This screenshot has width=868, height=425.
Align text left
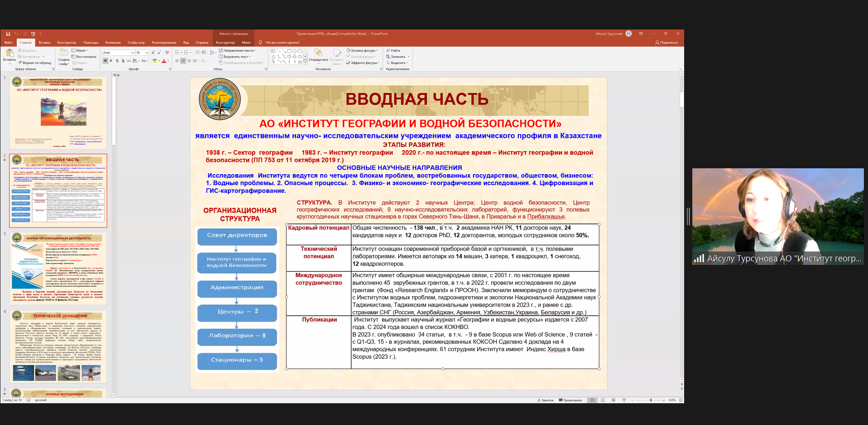177,61
